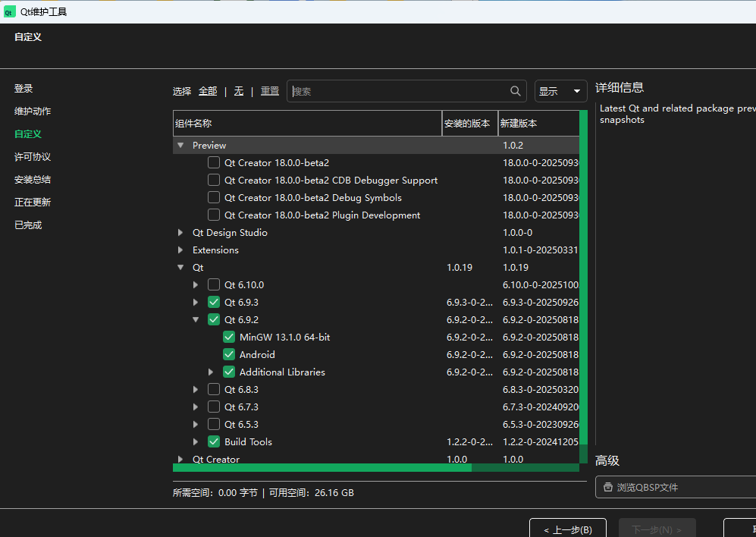Image resolution: width=756 pixels, height=537 pixels.
Task: Click the 安装的版本 column header
Action: coord(470,123)
